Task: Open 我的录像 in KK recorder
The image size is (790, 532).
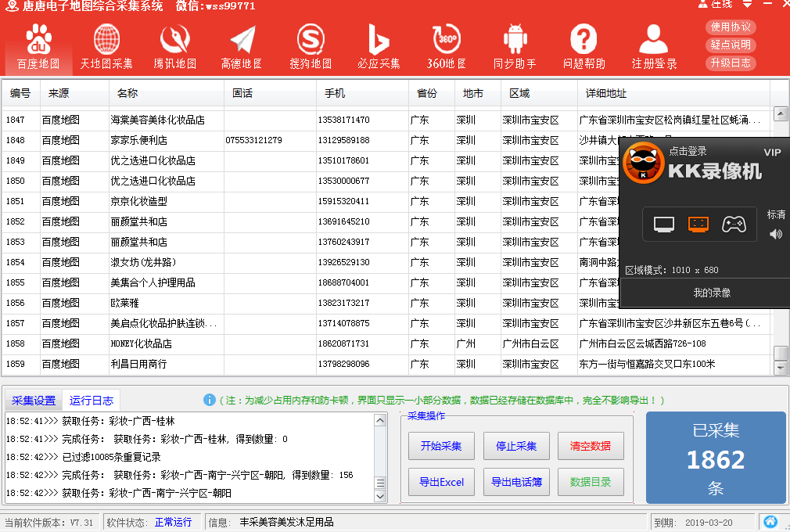Action: 712,293
